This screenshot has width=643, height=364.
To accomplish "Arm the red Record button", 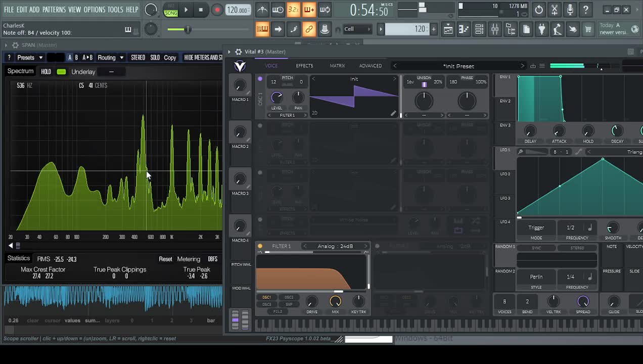I will [217, 10].
